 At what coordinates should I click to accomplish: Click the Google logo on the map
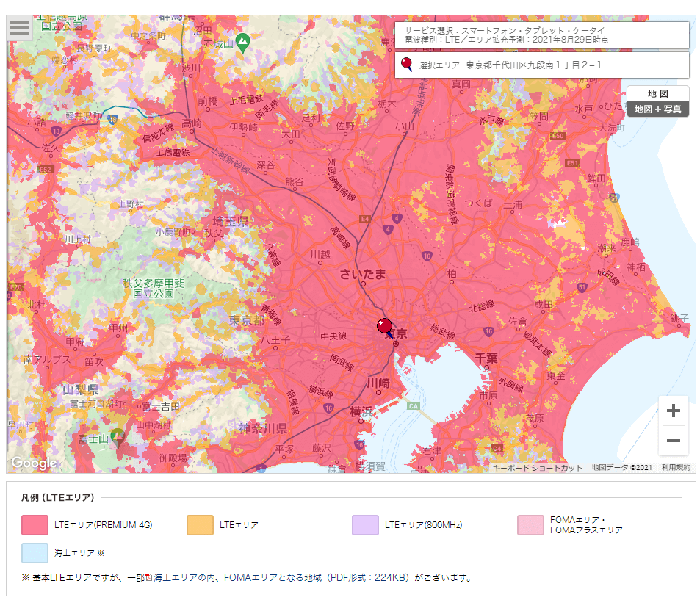tap(34, 463)
